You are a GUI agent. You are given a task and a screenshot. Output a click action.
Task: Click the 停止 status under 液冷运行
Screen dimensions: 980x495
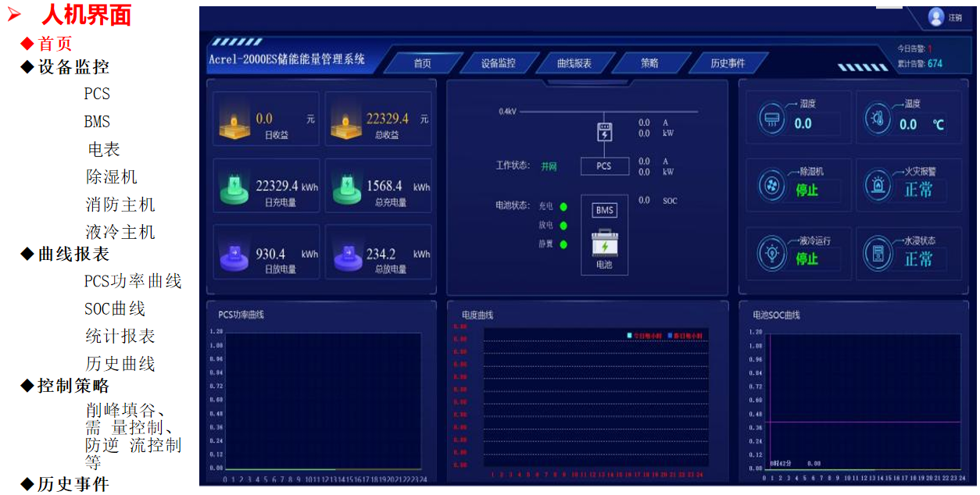click(807, 258)
